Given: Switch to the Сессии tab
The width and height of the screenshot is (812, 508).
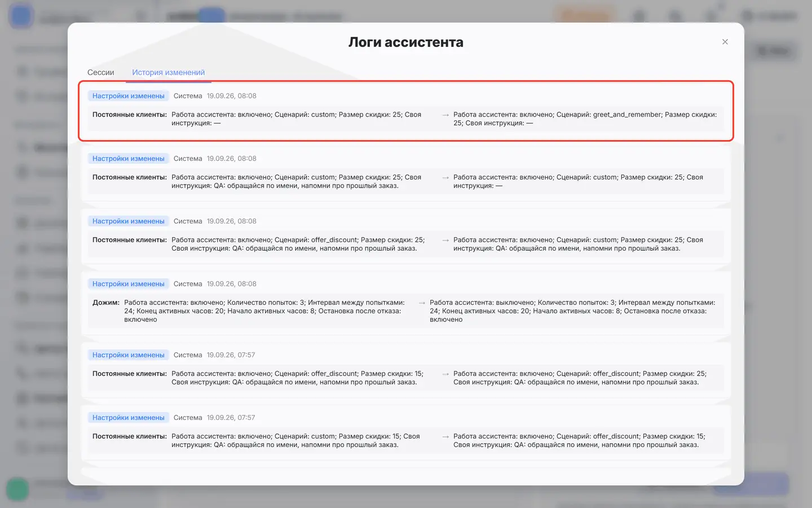Looking at the screenshot, I should click(x=101, y=72).
